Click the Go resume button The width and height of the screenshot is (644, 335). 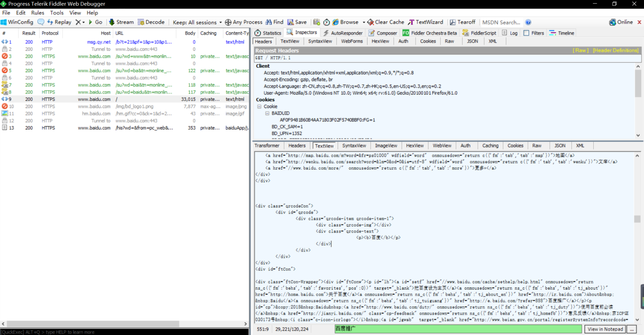(95, 22)
